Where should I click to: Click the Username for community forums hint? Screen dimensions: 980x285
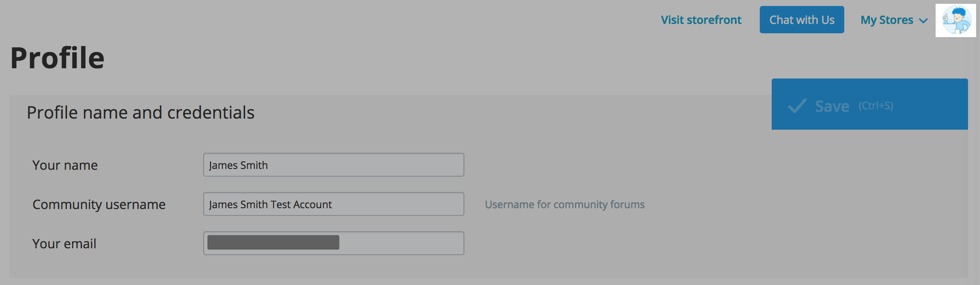pos(565,205)
